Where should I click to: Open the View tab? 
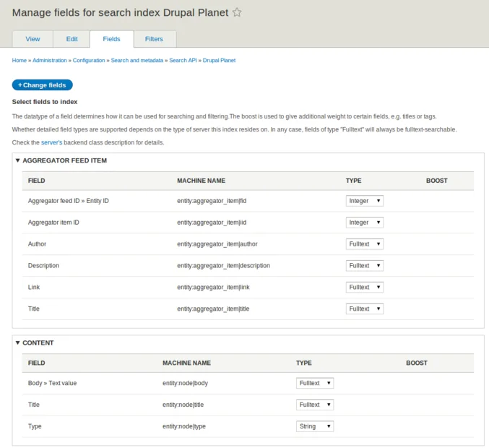[33, 39]
